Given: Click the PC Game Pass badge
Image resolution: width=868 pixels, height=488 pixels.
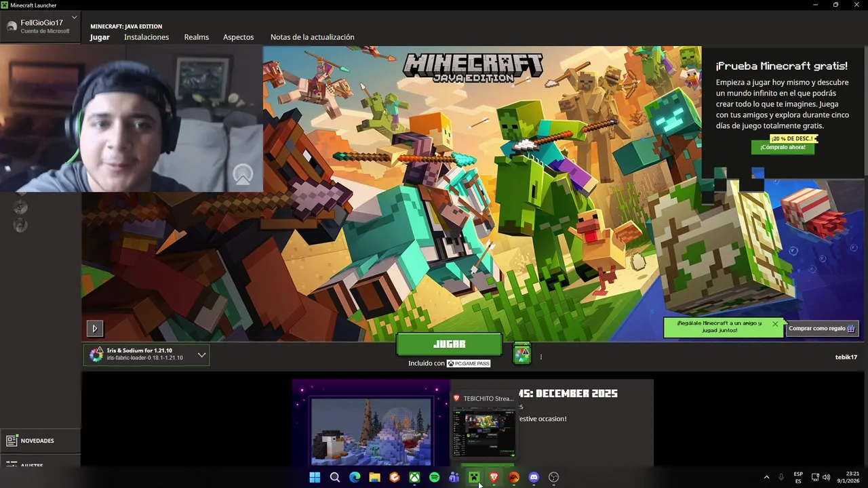Looking at the screenshot, I should [468, 364].
